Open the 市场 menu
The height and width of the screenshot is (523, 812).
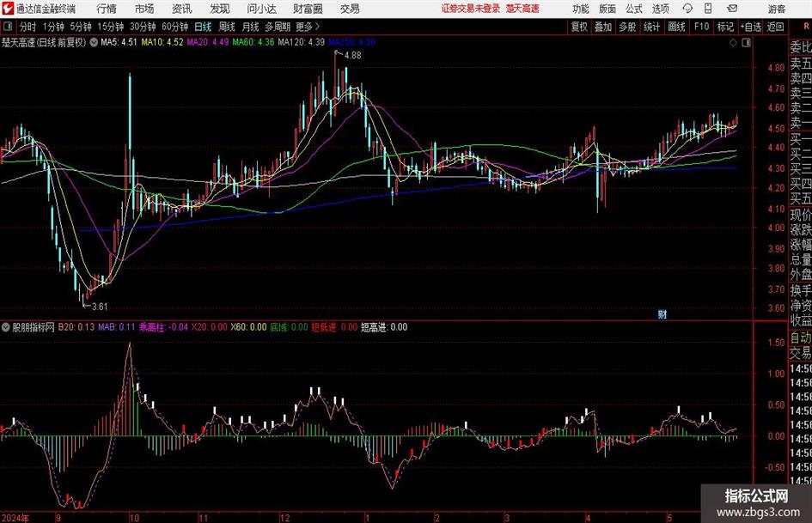point(144,9)
